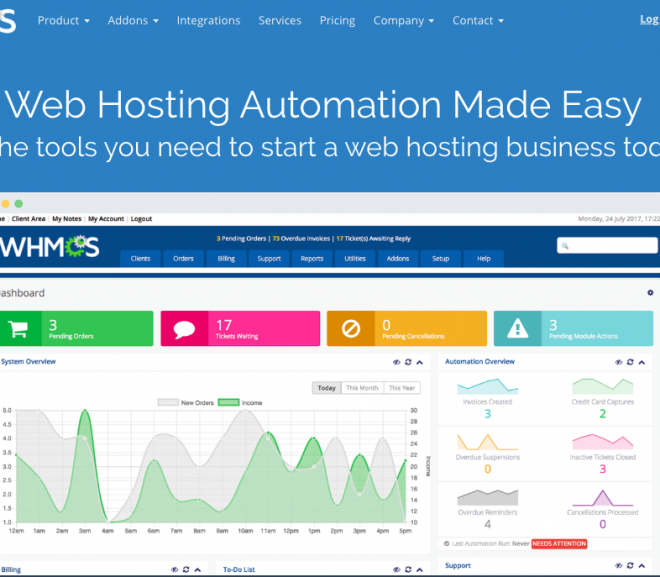The width and height of the screenshot is (660, 577).
Task: Collapse the System Overview panel
Action: coord(420,362)
